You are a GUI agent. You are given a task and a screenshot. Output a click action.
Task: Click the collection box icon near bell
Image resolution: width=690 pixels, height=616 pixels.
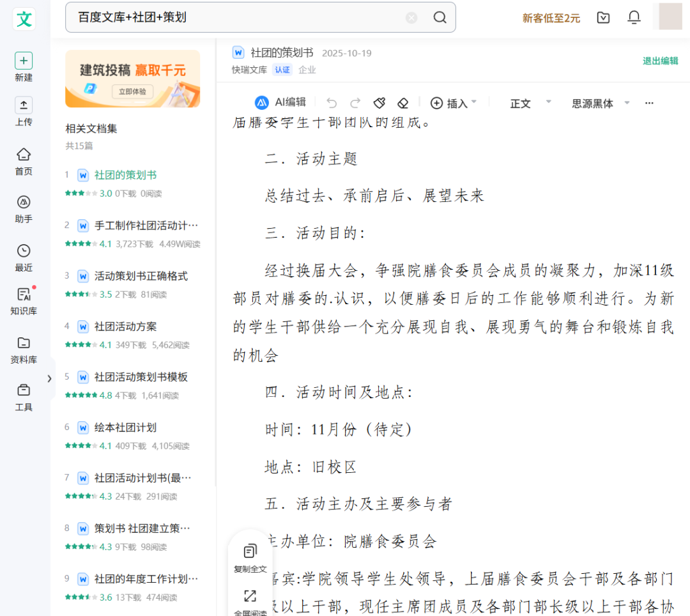[603, 18]
